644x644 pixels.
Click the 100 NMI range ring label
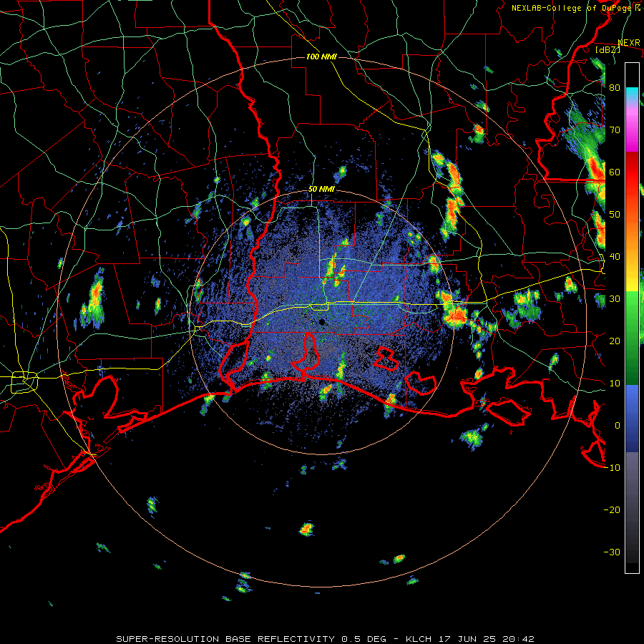point(321,57)
